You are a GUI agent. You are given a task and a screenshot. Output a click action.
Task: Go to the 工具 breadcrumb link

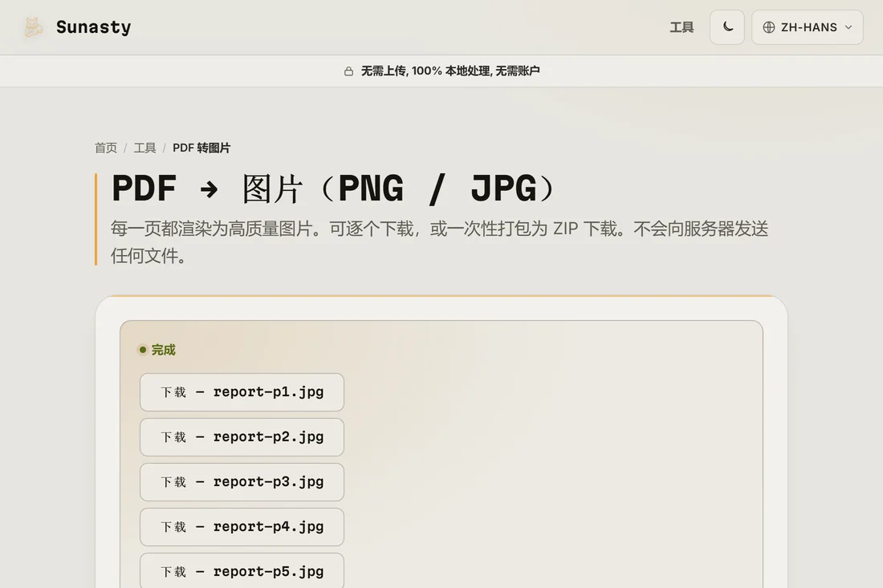(144, 148)
